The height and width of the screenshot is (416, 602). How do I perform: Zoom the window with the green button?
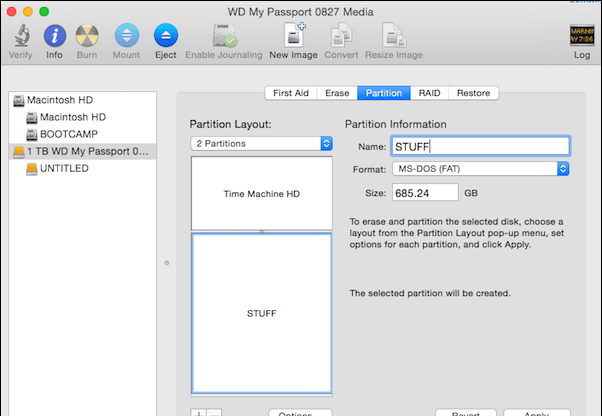point(44,12)
